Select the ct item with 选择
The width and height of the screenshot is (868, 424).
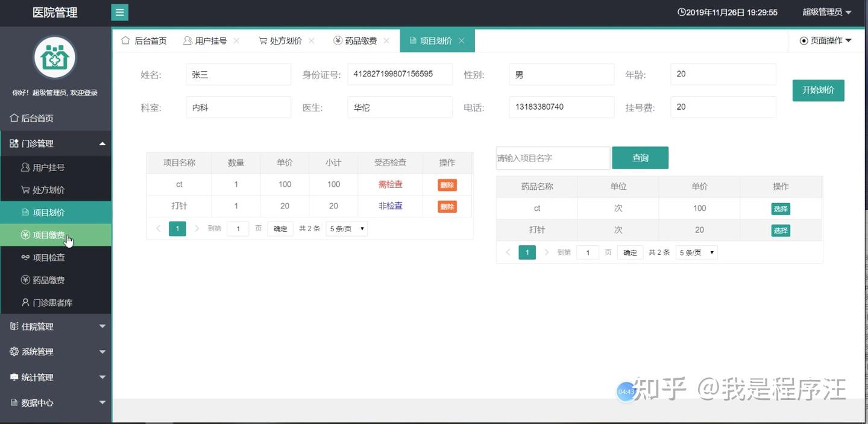[x=781, y=209]
